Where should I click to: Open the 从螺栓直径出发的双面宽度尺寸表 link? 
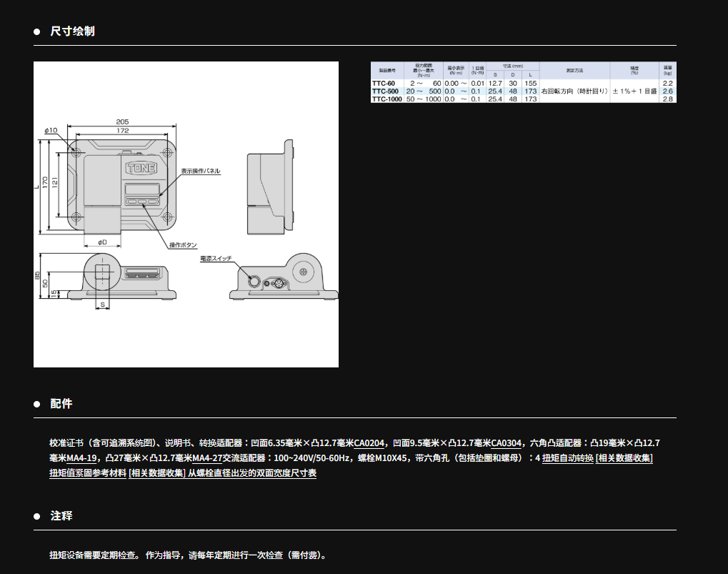click(252, 473)
